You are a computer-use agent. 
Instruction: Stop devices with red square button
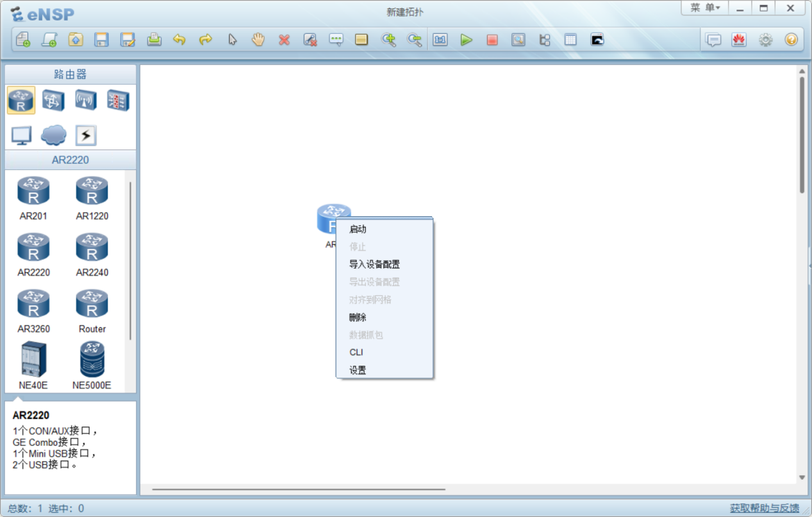click(x=492, y=40)
